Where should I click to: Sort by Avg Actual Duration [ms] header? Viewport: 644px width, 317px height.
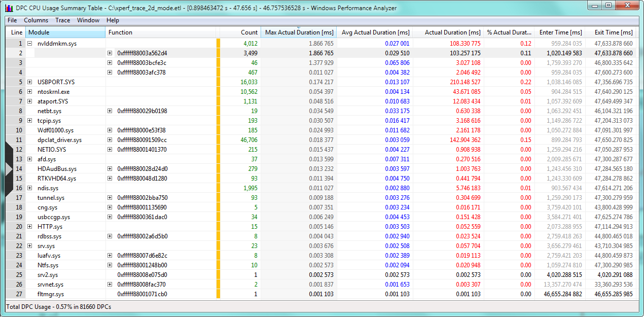pos(374,32)
